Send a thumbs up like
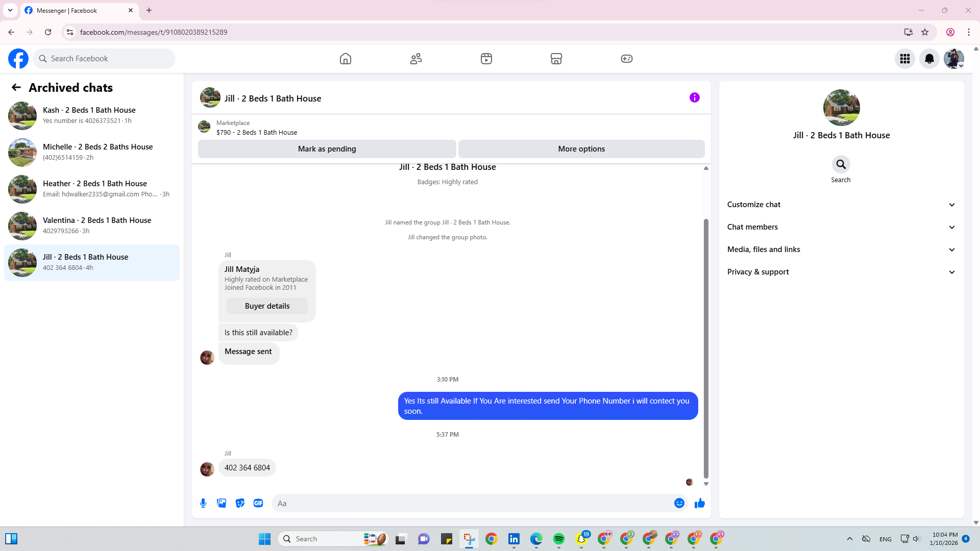Viewport: 980px width, 551px height. [699, 503]
